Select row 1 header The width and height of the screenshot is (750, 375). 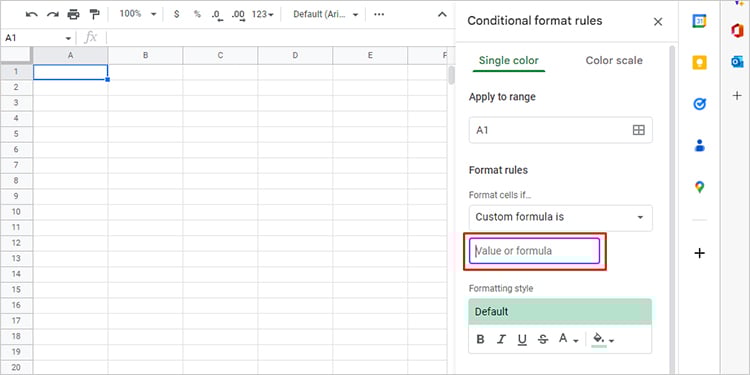point(16,72)
